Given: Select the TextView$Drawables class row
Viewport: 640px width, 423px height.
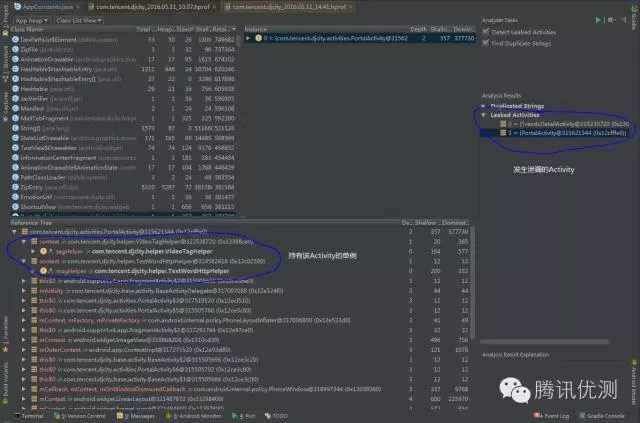Looking at the screenshot, I should (124, 148).
